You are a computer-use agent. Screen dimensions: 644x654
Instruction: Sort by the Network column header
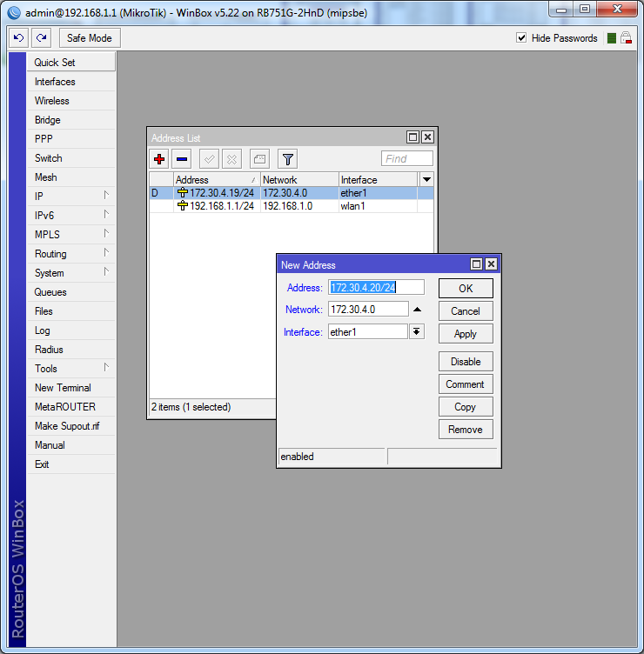tap(299, 180)
